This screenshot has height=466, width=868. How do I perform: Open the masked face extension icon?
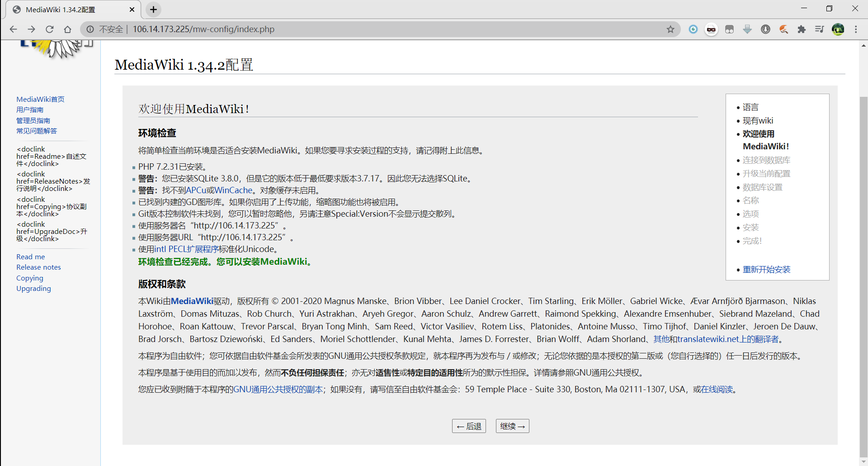711,29
